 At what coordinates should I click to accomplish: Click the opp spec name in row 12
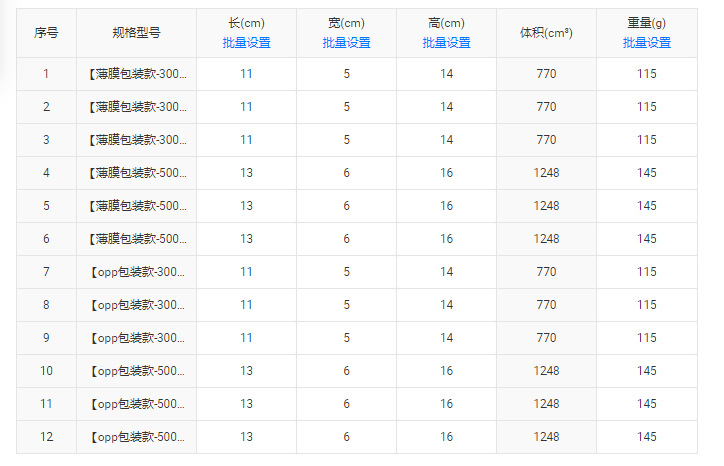point(137,437)
